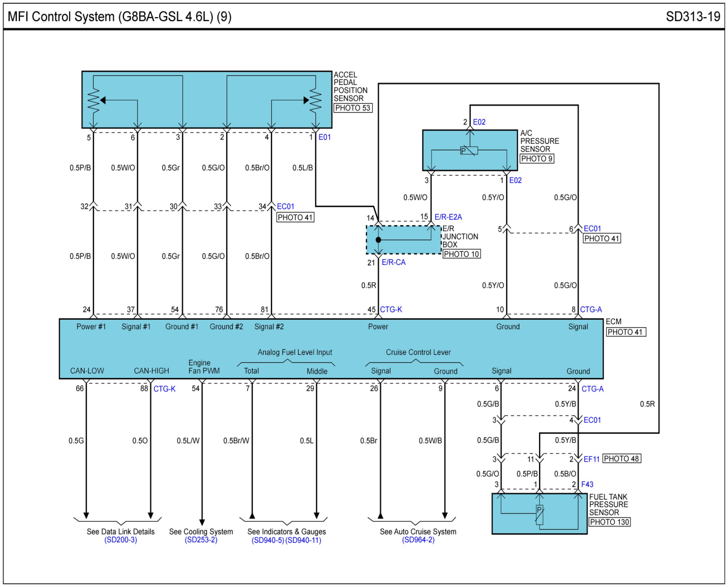Click the E/R-CA connector label
Viewport: 728px width, 587px height.
pos(394,262)
